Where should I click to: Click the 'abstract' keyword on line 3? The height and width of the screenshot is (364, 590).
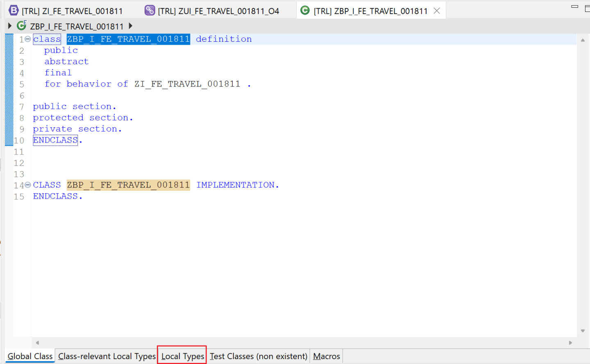click(x=66, y=61)
